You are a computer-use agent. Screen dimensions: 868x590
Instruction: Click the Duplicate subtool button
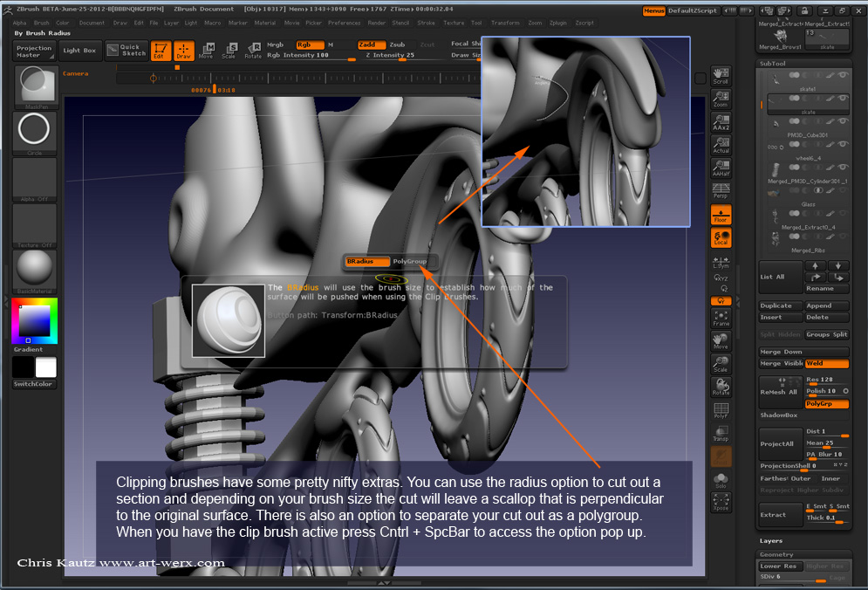pos(781,305)
